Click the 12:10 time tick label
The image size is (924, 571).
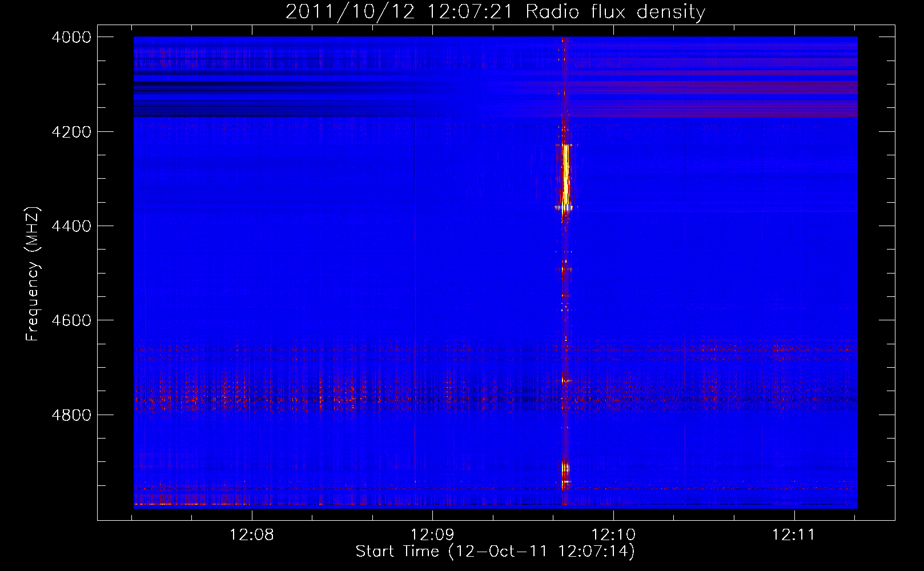pos(613,535)
